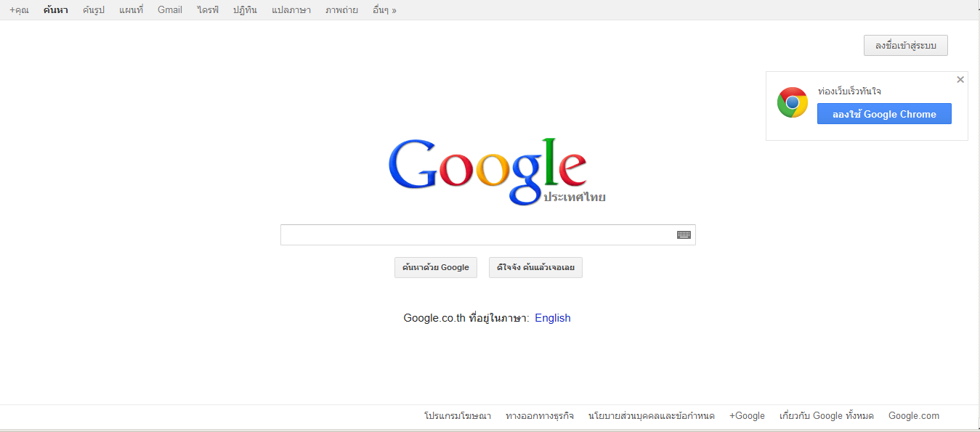This screenshot has height=432, width=980.
Task: Click the Google Thailand logo
Action: tap(497, 171)
